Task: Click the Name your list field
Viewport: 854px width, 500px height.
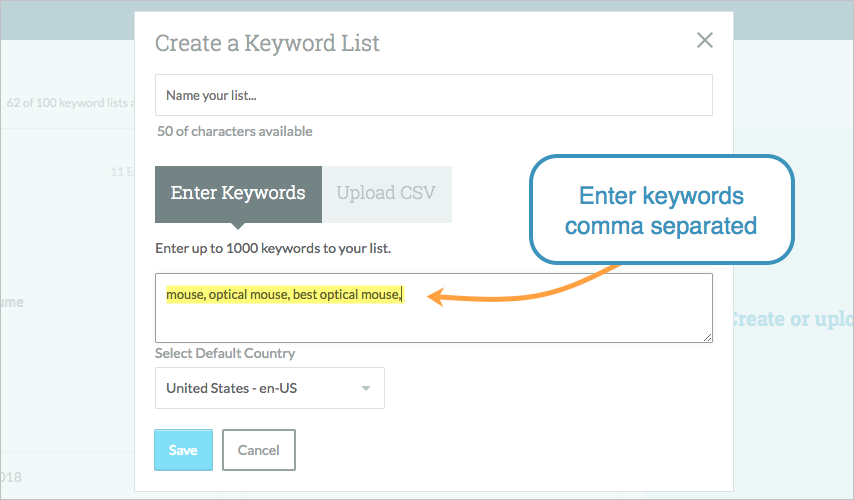Action: click(433, 96)
